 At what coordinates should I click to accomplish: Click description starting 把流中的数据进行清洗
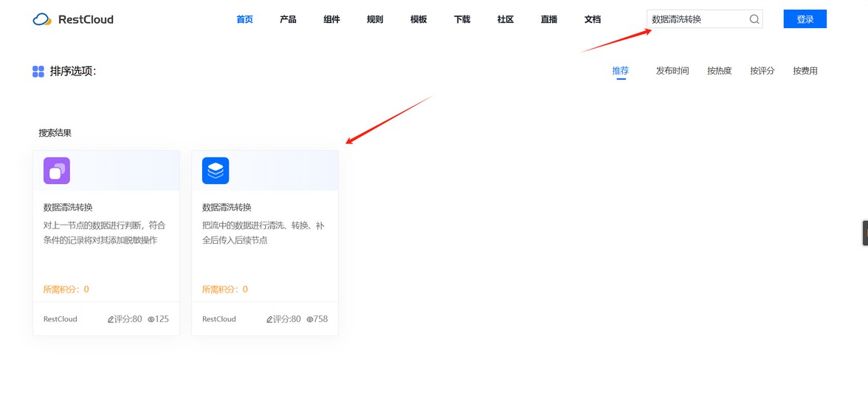263,233
